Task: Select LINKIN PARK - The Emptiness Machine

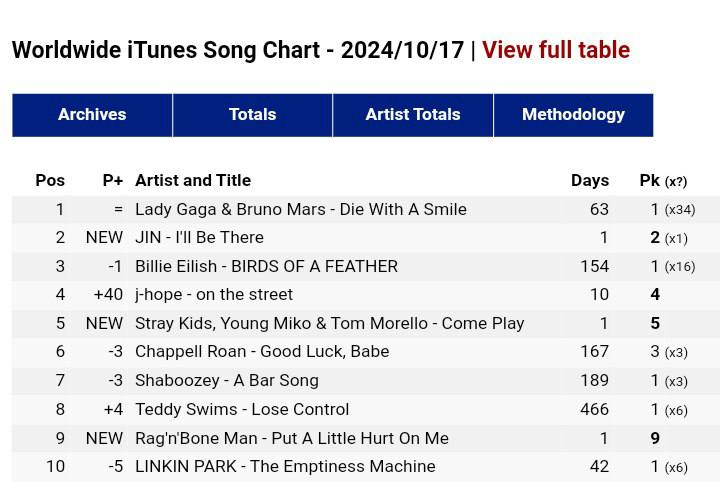Action: pyautogui.click(x=285, y=467)
